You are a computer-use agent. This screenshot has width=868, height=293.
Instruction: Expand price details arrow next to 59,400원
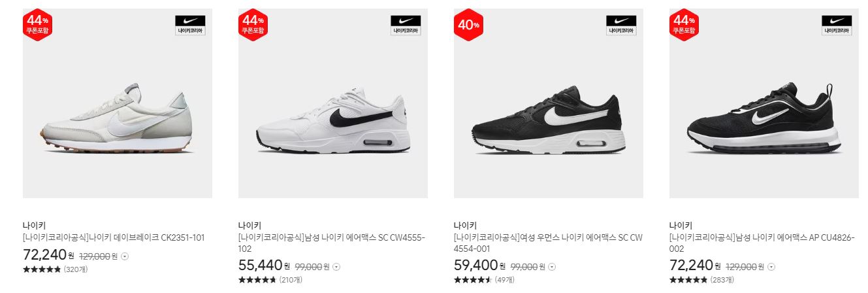click(552, 267)
